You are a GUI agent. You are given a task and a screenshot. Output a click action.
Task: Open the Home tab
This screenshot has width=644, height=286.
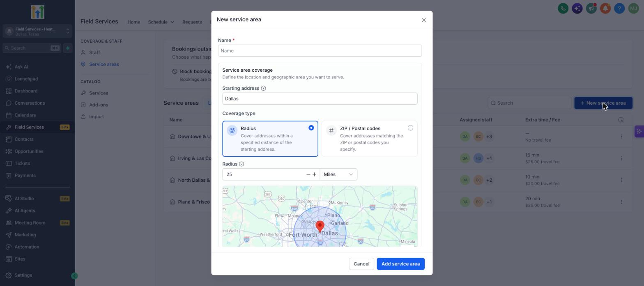(133, 22)
